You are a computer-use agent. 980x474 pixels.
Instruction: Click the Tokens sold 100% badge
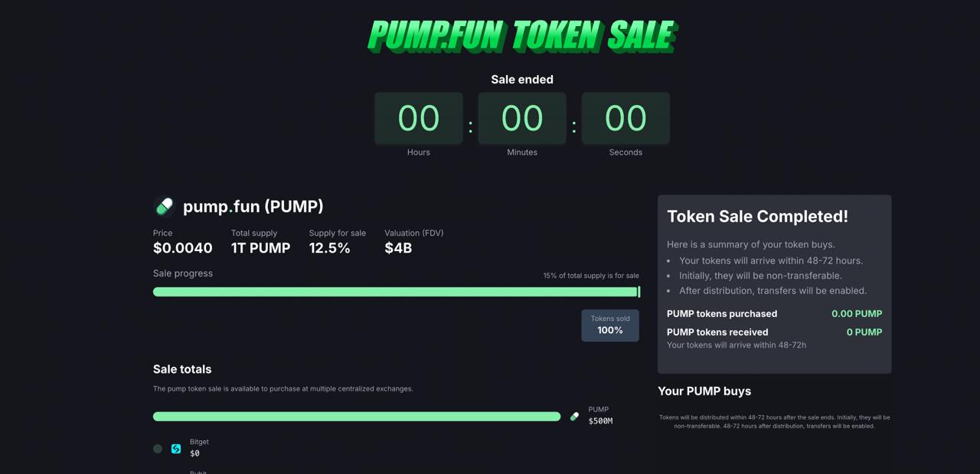(610, 325)
